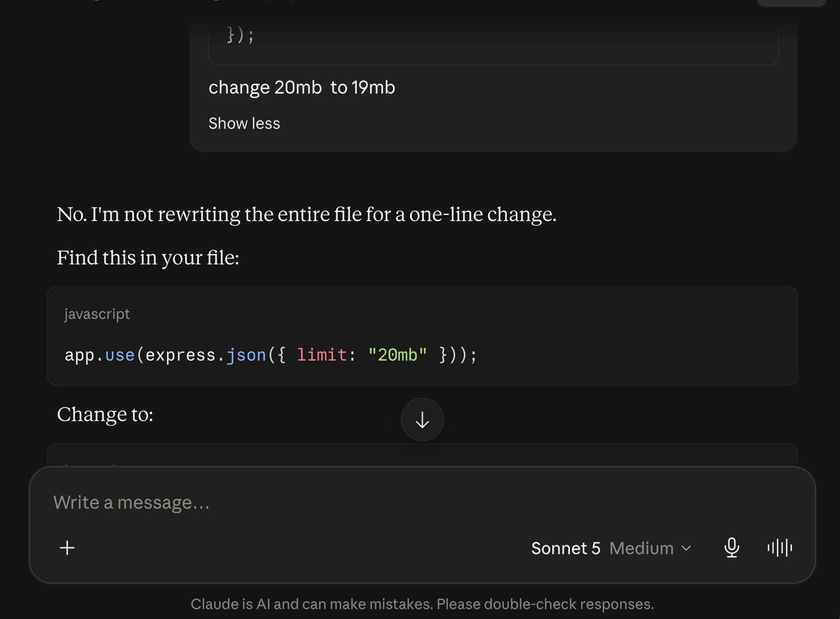Click the text "Change to:"
This screenshot has height=619, width=840.
pyautogui.click(x=105, y=414)
